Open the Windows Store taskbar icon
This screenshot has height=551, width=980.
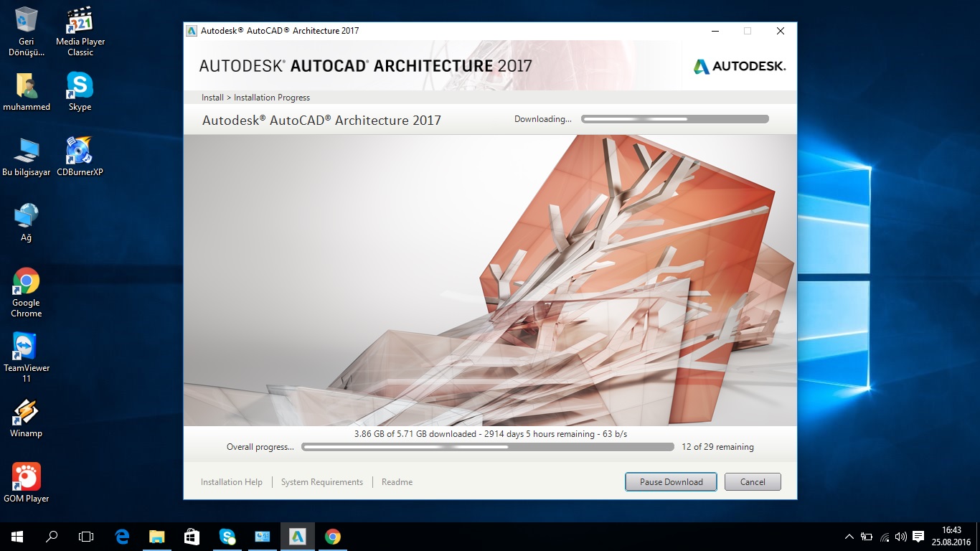pos(192,537)
